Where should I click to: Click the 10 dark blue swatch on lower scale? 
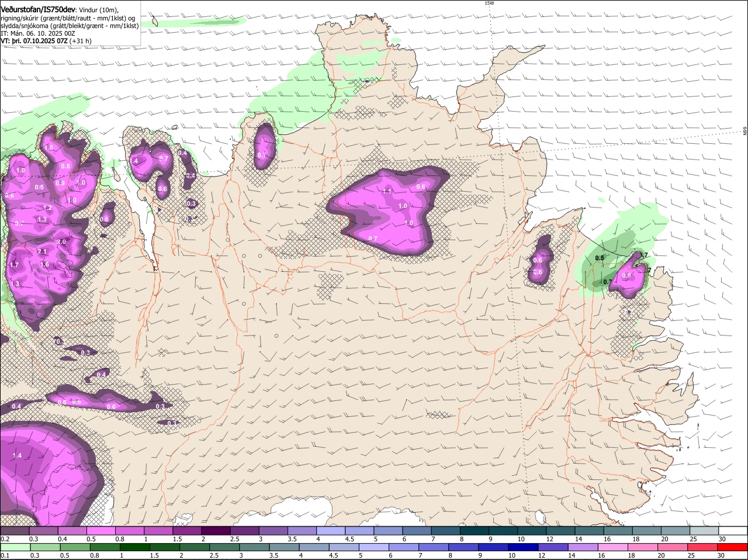click(x=524, y=547)
